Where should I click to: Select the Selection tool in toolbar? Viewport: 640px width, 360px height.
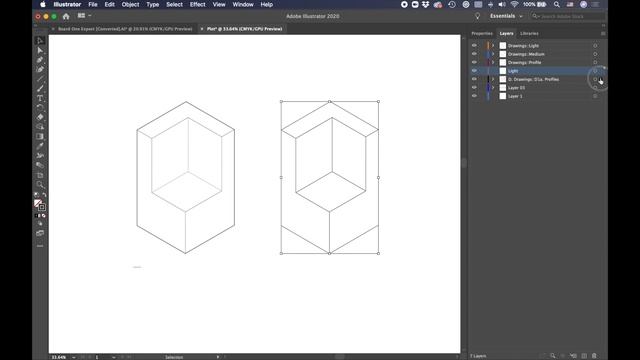tap(40, 41)
